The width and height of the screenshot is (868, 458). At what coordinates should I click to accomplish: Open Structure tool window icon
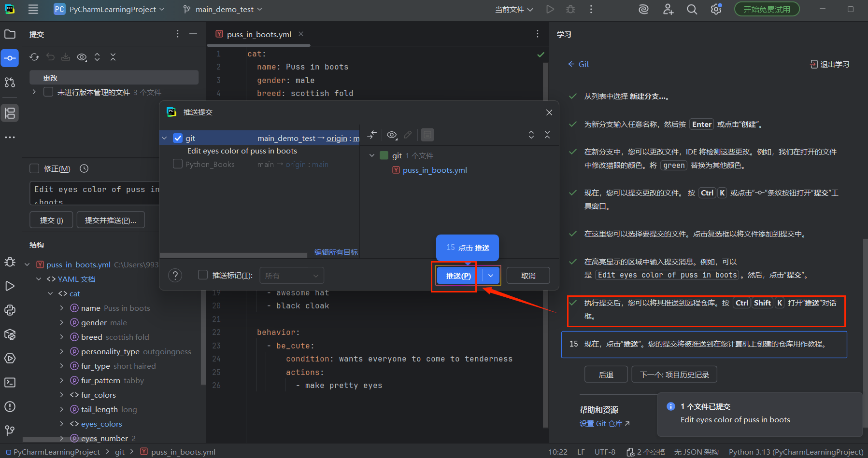[x=10, y=113]
